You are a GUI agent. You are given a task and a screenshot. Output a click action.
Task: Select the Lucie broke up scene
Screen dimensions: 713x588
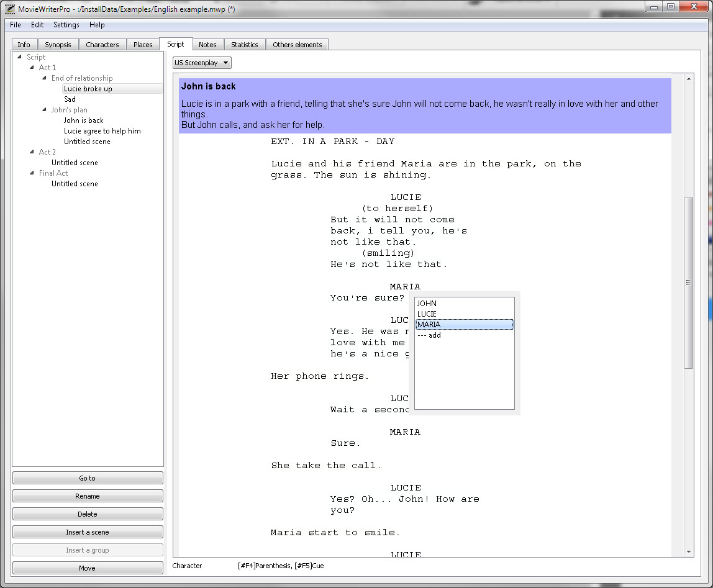(x=86, y=88)
